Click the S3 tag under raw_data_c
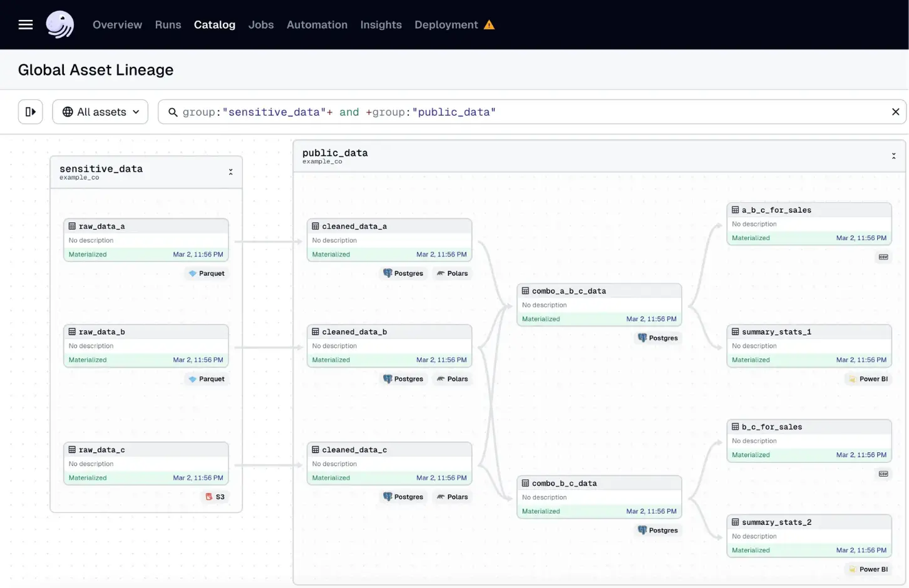 point(215,497)
